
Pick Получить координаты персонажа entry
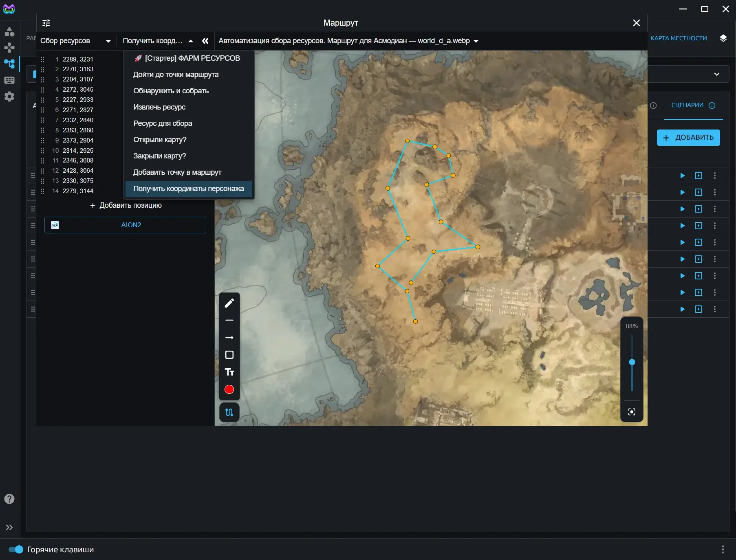(x=189, y=189)
